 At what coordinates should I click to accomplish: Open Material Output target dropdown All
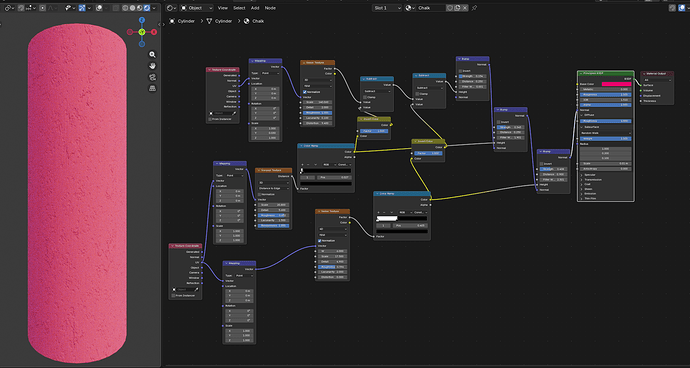point(657,80)
